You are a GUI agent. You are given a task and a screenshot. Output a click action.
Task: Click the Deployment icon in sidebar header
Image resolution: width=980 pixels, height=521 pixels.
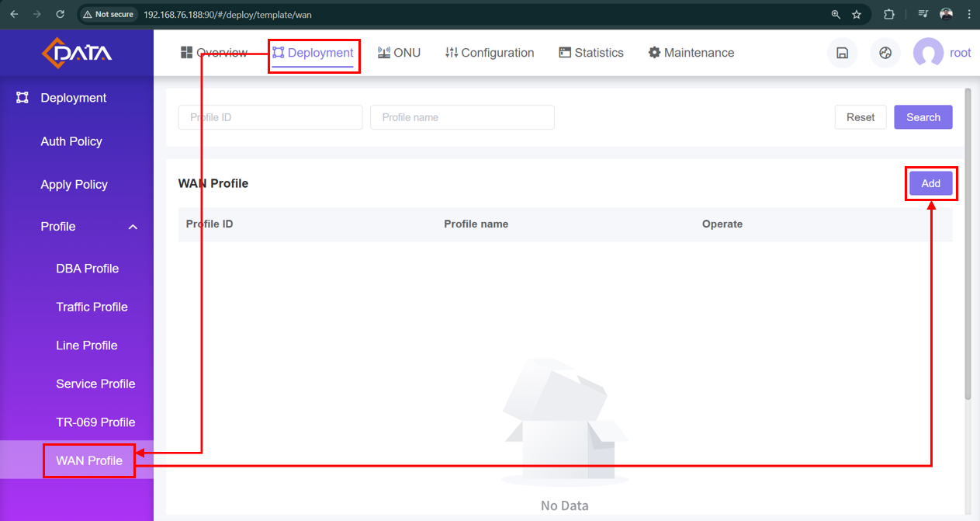(x=23, y=98)
